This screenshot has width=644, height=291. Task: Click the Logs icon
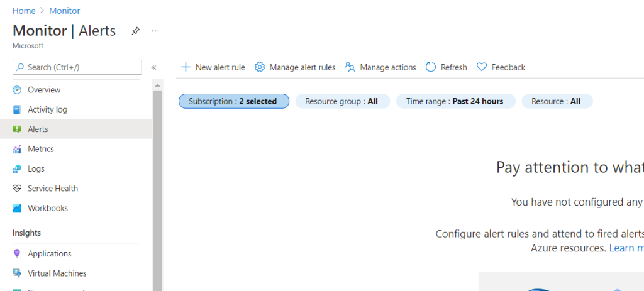(x=17, y=168)
